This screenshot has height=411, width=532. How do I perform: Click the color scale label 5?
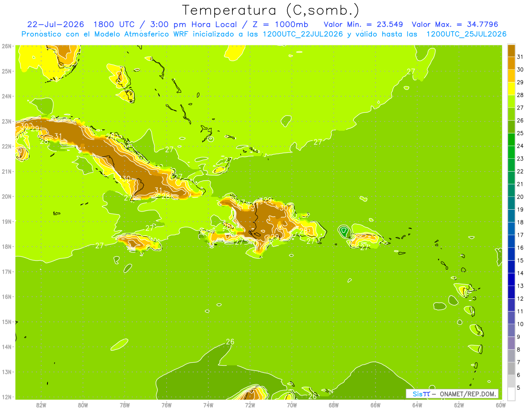tap(519, 388)
